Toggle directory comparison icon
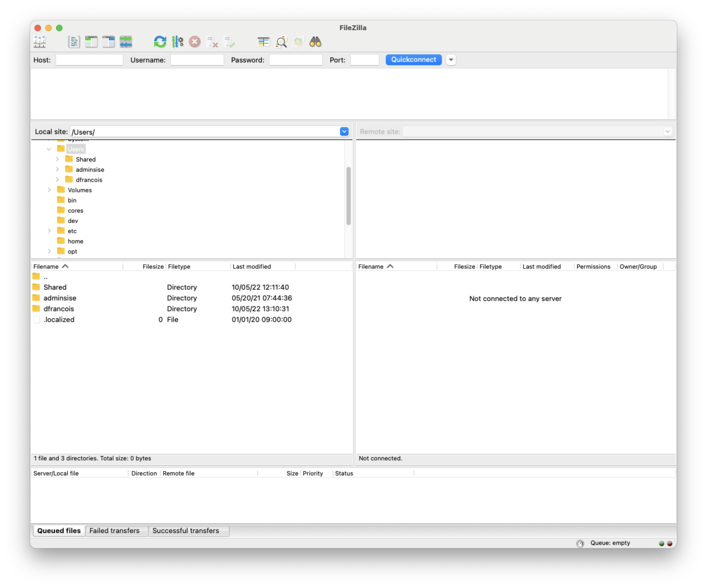This screenshot has height=588, width=707. (281, 42)
